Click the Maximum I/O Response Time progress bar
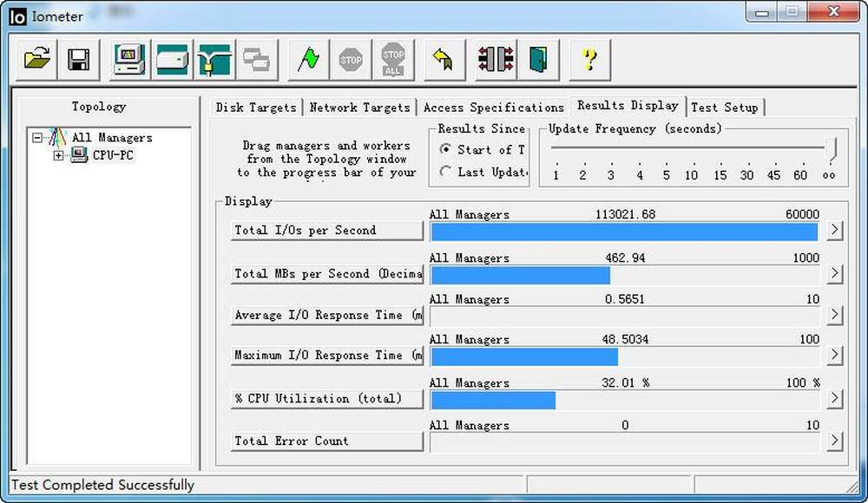Viewport: 868px width, 503px height. click(x=625, y=356)
